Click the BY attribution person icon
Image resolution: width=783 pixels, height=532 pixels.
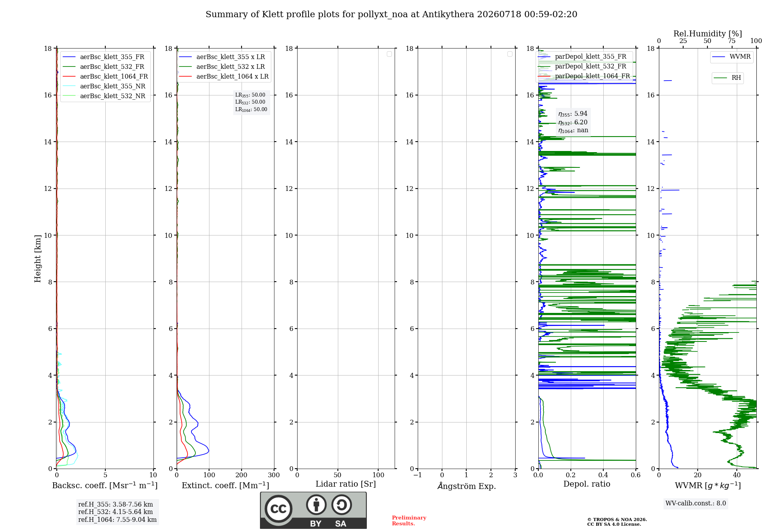316,505
